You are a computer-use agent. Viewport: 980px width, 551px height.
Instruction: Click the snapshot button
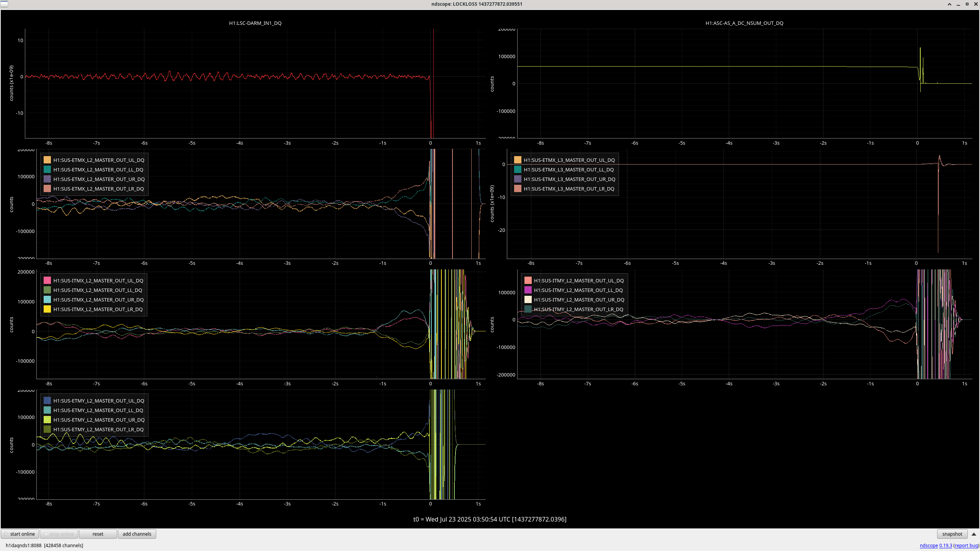952,534
